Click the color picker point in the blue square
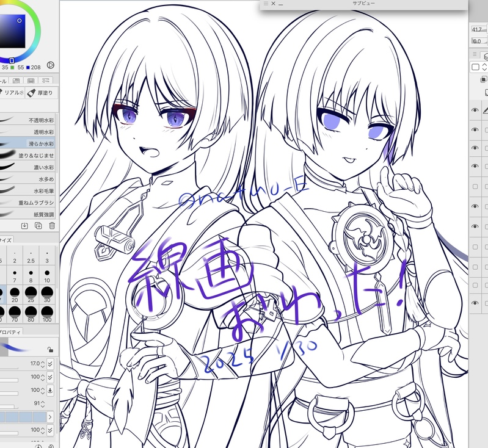This screenshot has width=488, height=448. point(20,21)
